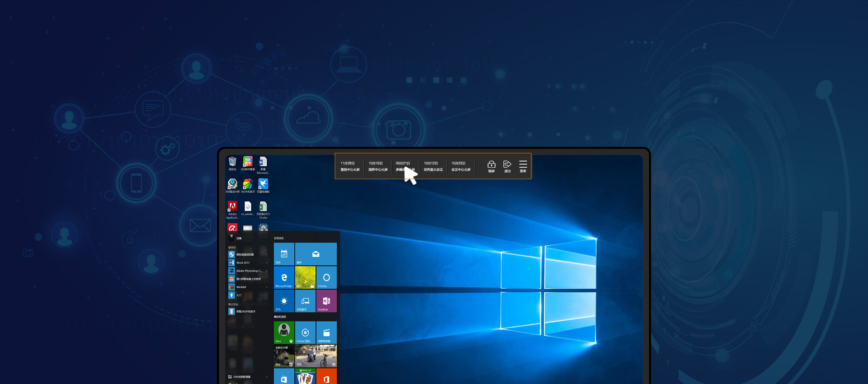Screen dimensions: 868x384
Task: Open the 日历 calendar tile
Action: pos(284,254)
